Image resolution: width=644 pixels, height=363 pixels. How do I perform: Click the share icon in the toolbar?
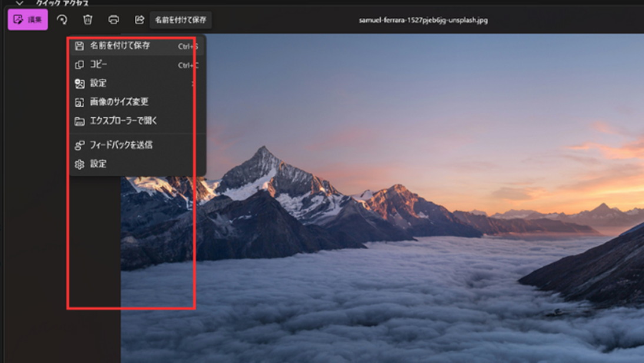click(x=140, y=19)
